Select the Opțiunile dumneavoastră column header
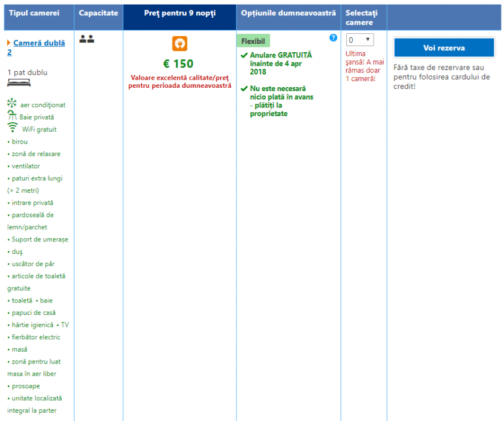This screenshot has width=504, height=421. [x=288, y=13]
